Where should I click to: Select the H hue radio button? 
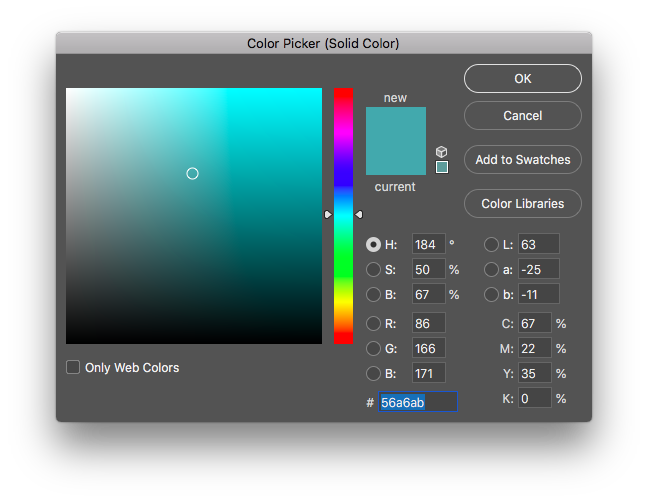[373, 245]
